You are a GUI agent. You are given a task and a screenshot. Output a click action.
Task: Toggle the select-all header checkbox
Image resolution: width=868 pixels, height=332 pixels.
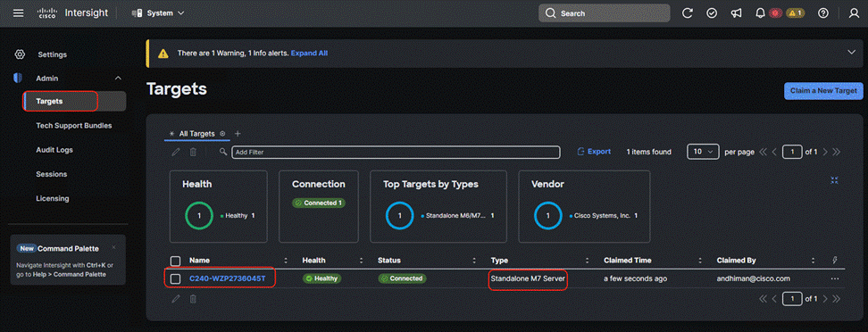tap(176, 261)
